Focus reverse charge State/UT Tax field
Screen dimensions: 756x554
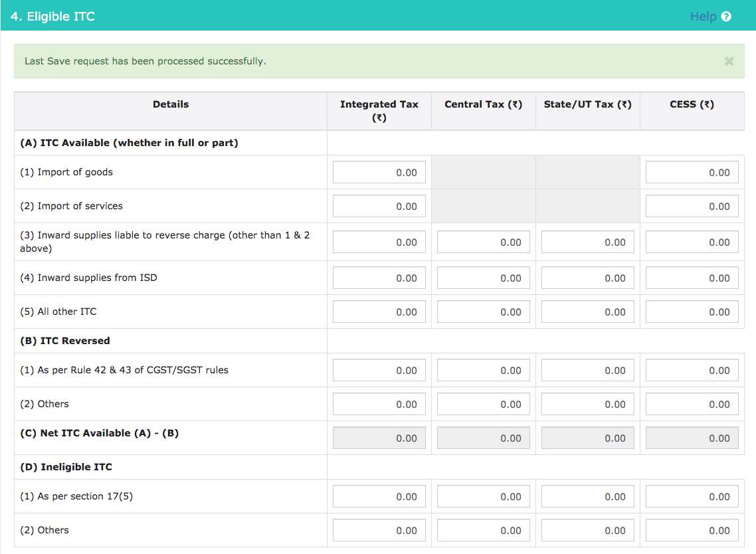[x=588, y=242]
